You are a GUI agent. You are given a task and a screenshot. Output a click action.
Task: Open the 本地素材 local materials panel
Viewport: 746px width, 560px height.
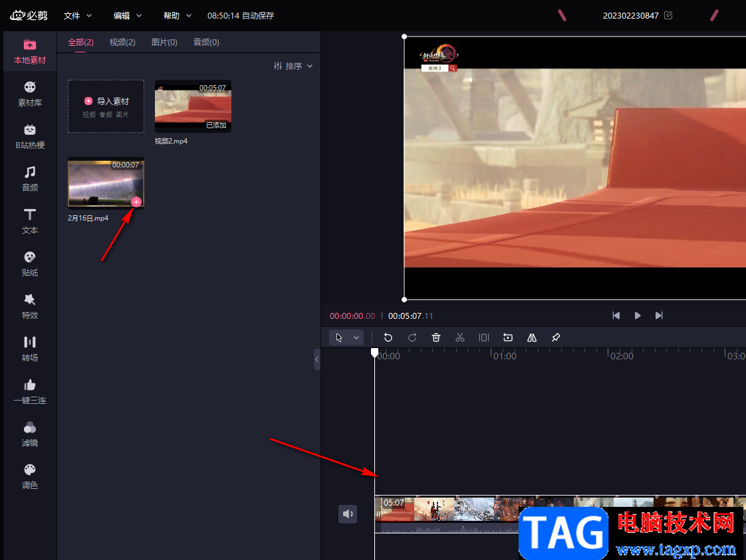[29, 52]
